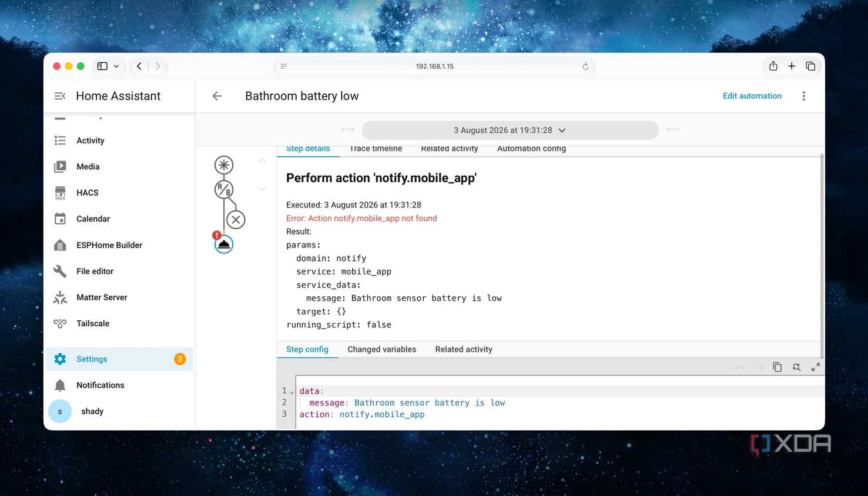Select the stopped X node in trace graph
The height and width of the screenshot is (496, 868).
tap(236, 220)
